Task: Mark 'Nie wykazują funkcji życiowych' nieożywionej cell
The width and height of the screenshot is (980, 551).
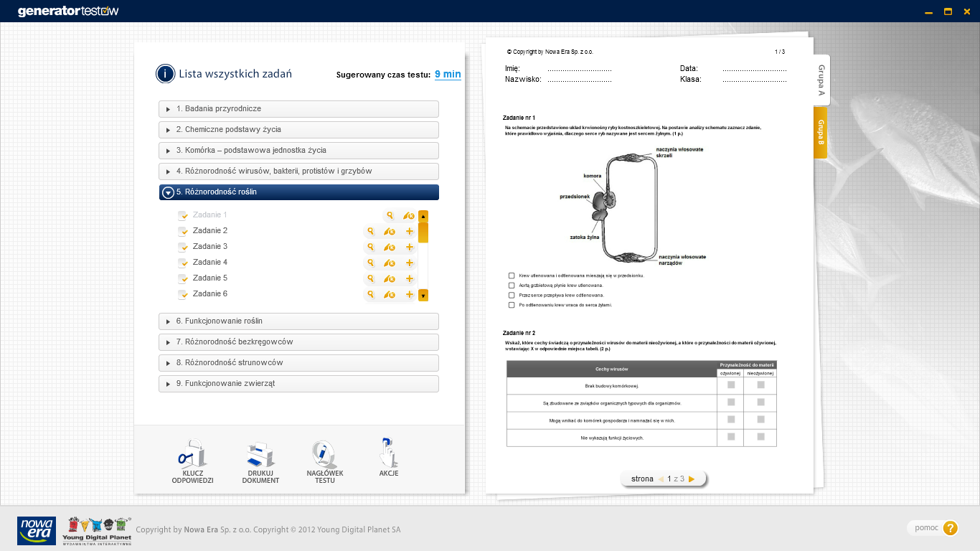Action: (760, 437)
